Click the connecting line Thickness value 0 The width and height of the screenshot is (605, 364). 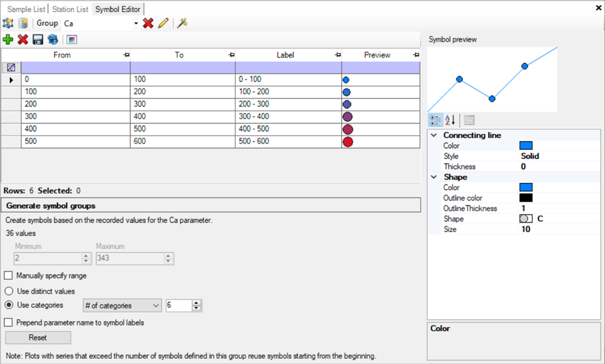pyautogui.click(x=523, y=166)
